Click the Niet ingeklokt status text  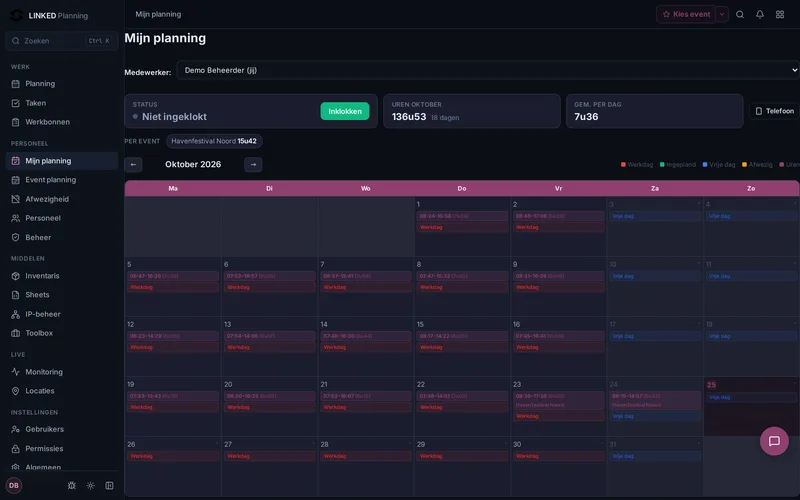[x=174, y=117]
